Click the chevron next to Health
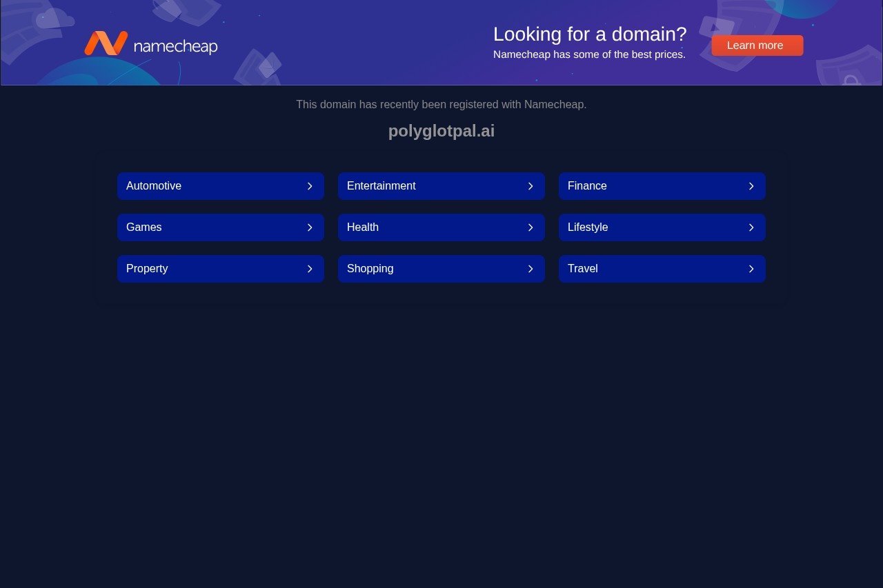The height and width of the screenshot is (588, 883). [530, 227]
